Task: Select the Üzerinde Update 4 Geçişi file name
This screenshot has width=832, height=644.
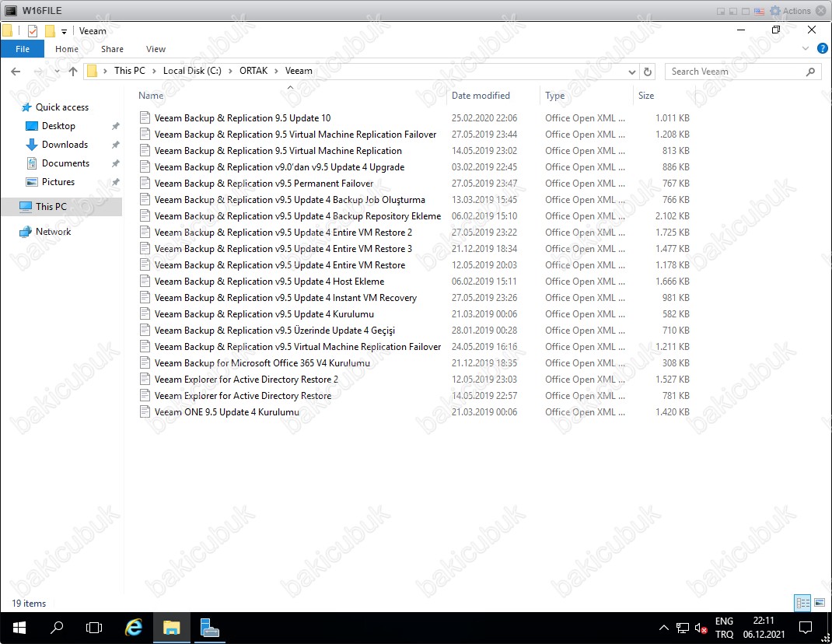Action: point(274,331)
